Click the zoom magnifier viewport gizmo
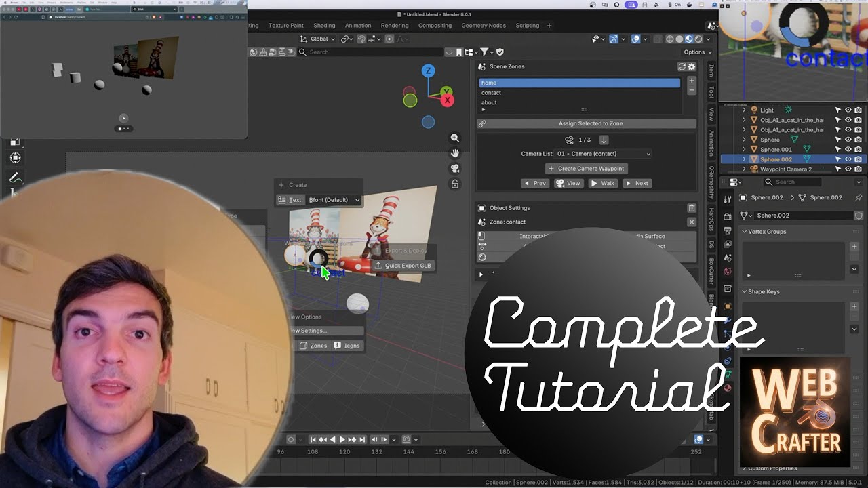Image resolution: width=868 pixels, height=488 pixels. [455, 138]
